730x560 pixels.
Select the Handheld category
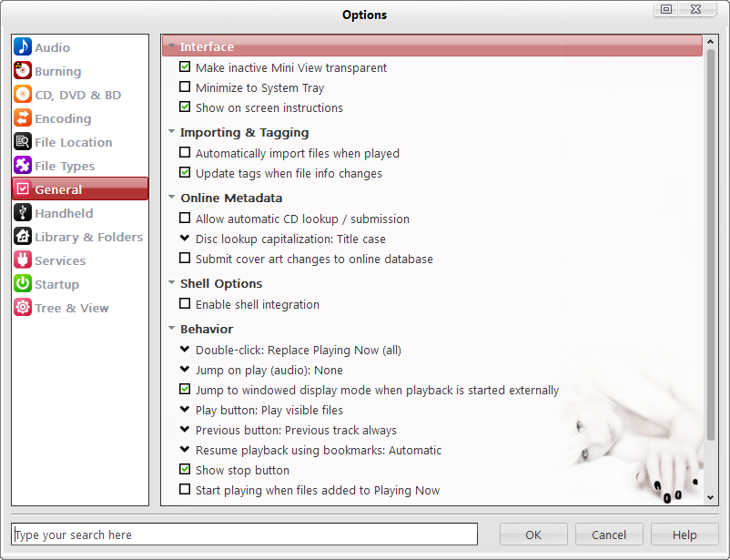[x=64, y=213]
